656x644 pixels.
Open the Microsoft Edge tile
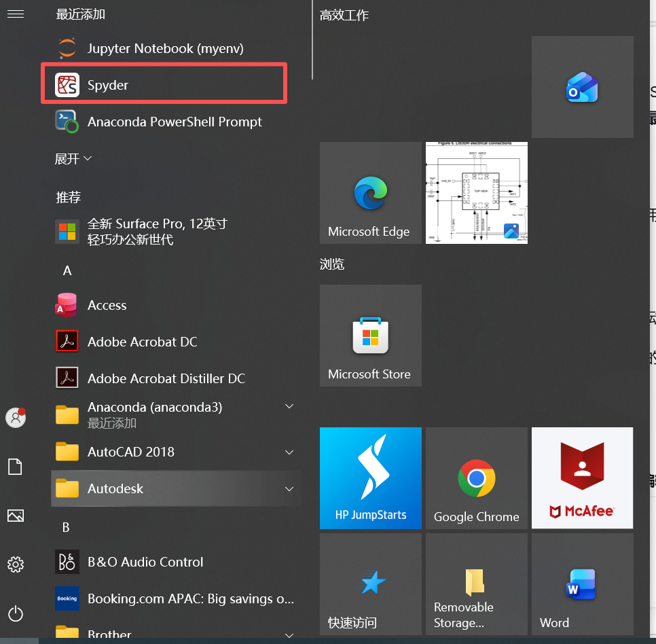click(x=371, y=193)
